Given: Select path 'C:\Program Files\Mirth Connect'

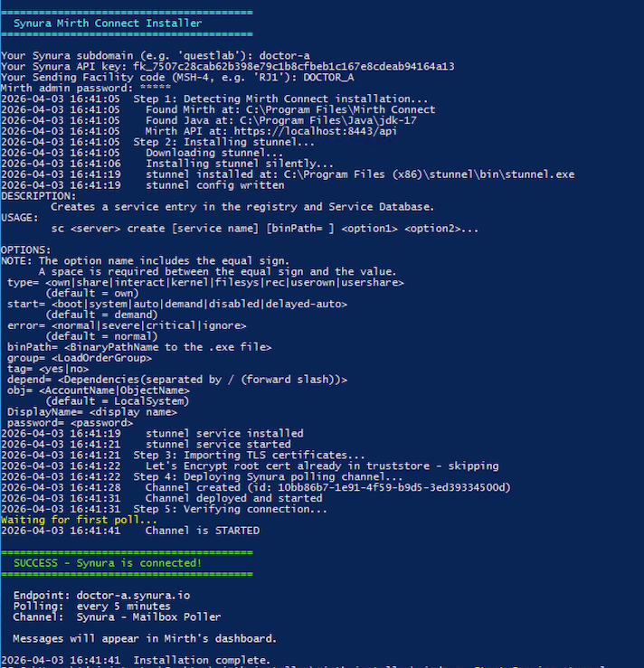Looking at the screenshot, I should coord(340,109).
